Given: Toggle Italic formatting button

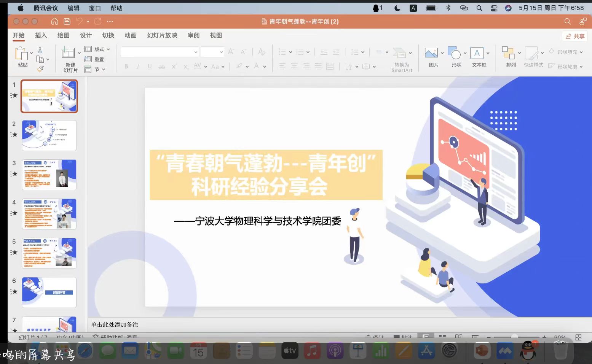Looking at the screenshot, I should pyautogui.click(x=138, y=67).
